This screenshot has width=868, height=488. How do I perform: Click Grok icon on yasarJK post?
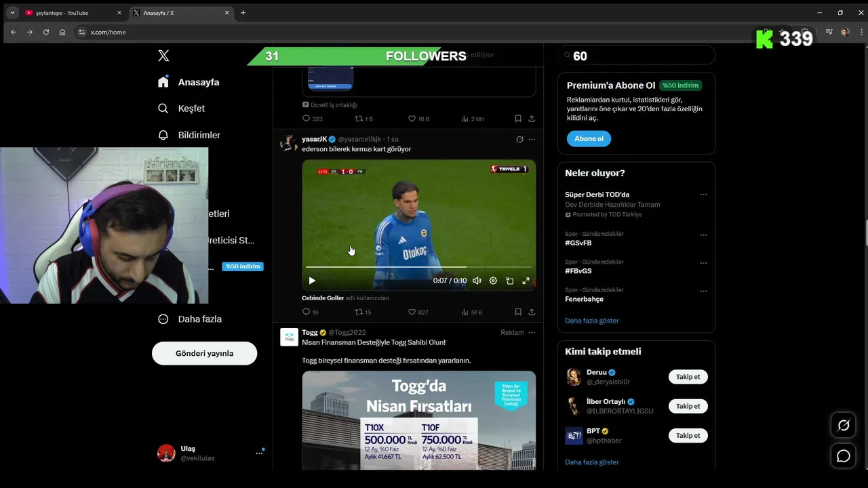(519, 140)
